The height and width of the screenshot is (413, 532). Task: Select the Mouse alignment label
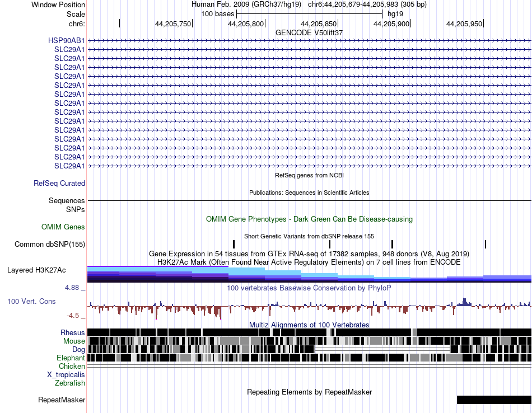pos(74,341)
